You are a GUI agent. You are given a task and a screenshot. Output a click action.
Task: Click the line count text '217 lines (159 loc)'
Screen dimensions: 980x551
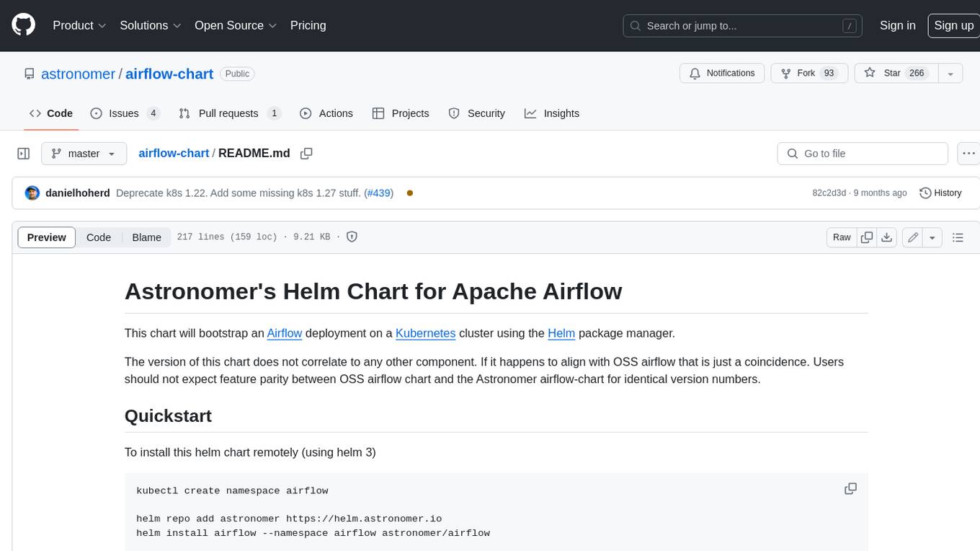(x=227, y=237)
